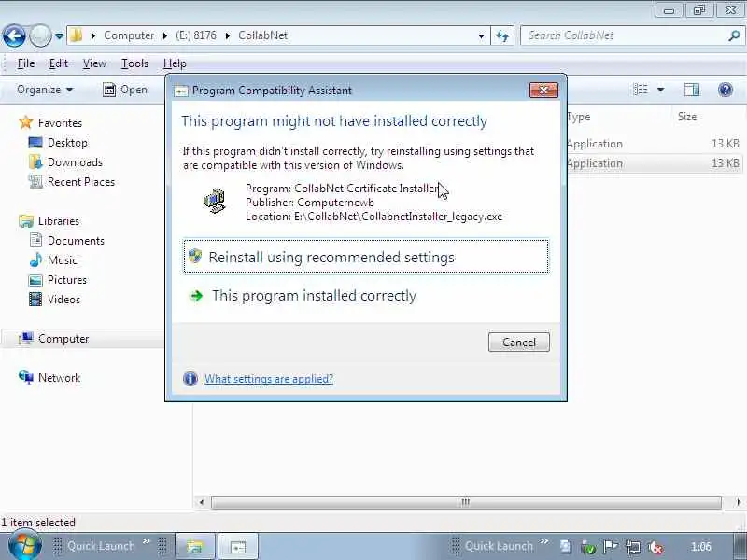The width and height of the screenshot is (747, 560).
Task: Select Desktop in navigation pane
Action: [67, 143]
